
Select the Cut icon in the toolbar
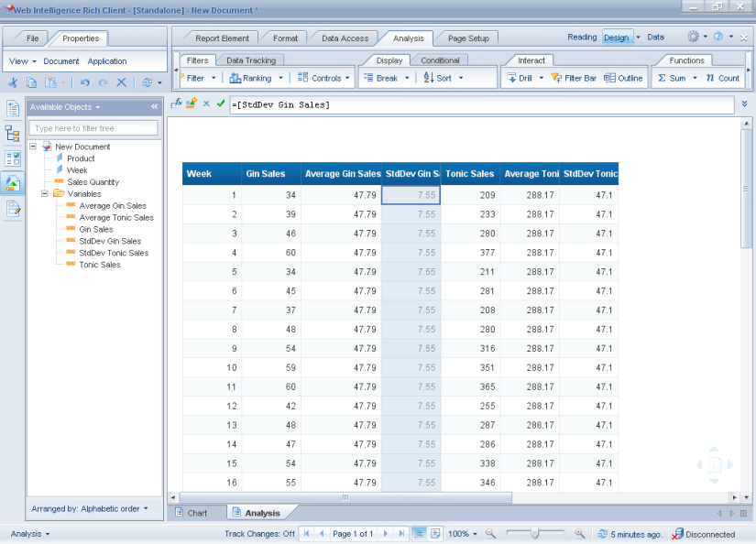(12, 82)
